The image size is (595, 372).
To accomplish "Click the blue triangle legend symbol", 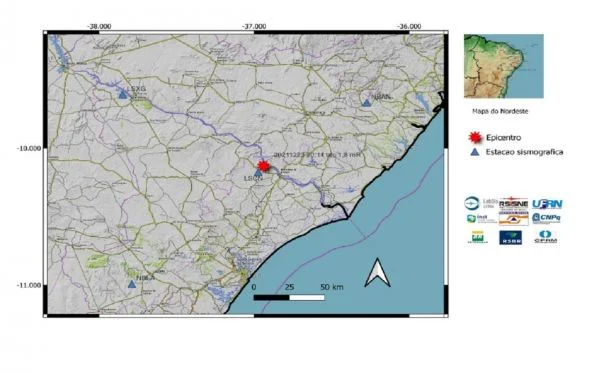I will 475,152.
